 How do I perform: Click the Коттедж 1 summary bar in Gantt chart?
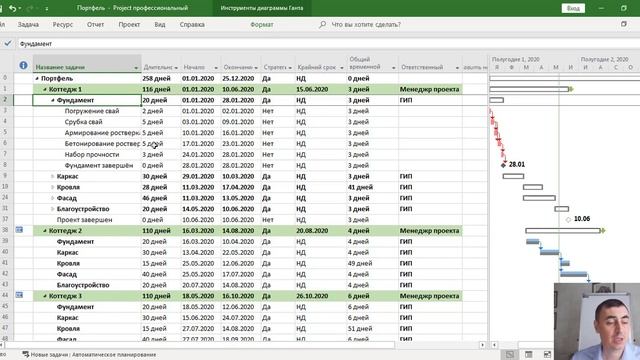529,89
